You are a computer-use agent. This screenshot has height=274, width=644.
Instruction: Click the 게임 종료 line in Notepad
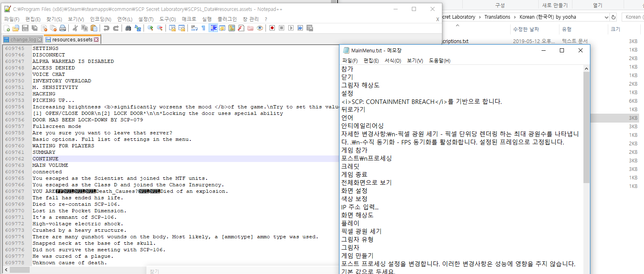(x=354, y=175)
